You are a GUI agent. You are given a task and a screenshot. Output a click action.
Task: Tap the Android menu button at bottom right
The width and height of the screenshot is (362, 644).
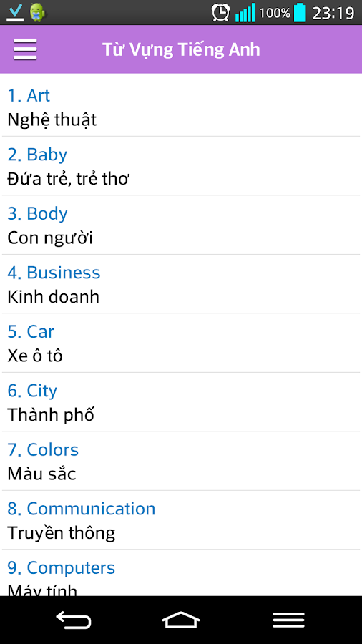pos(288,620)
